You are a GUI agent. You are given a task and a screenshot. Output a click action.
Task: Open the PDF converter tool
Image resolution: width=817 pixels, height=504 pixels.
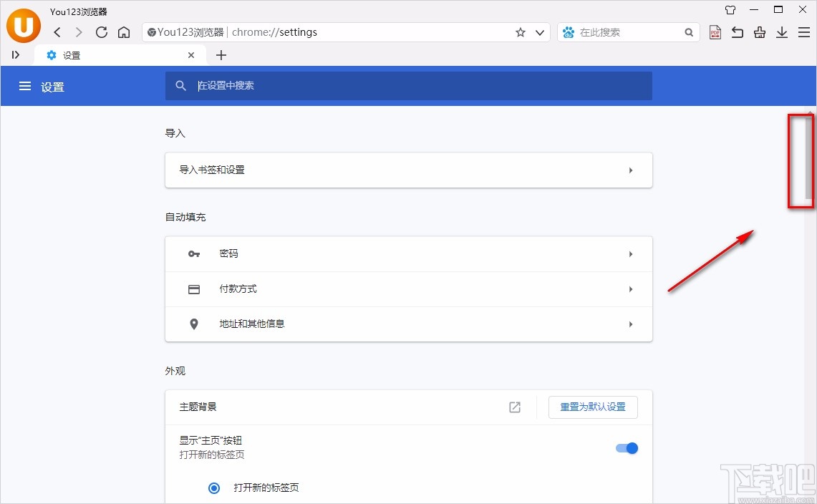point(715,32)
